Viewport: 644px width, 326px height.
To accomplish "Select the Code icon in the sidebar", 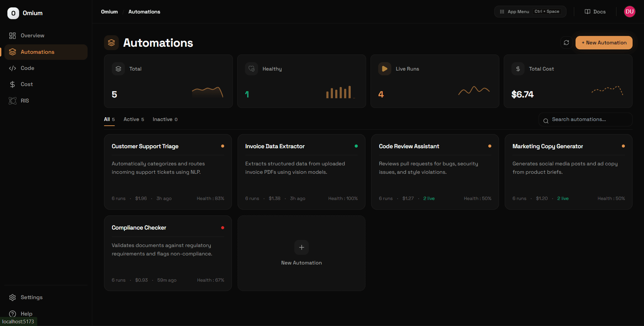I will 12,68.
